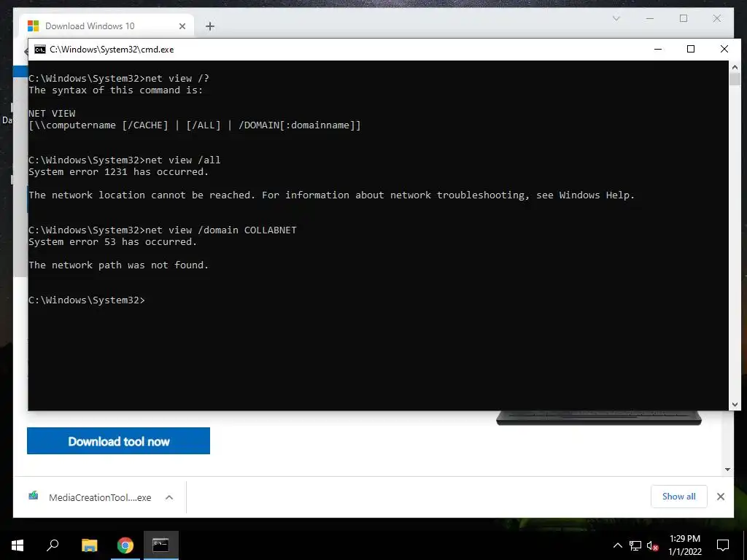Dismiss the Chrome downloads bar

pyautogui.click(x=721, y=497)
